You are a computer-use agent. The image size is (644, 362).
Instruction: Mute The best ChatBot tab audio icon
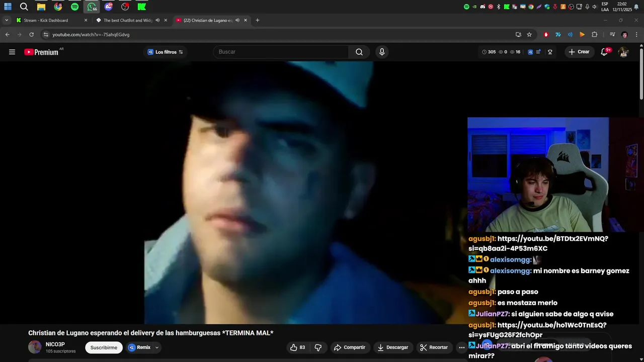[157, 20]
